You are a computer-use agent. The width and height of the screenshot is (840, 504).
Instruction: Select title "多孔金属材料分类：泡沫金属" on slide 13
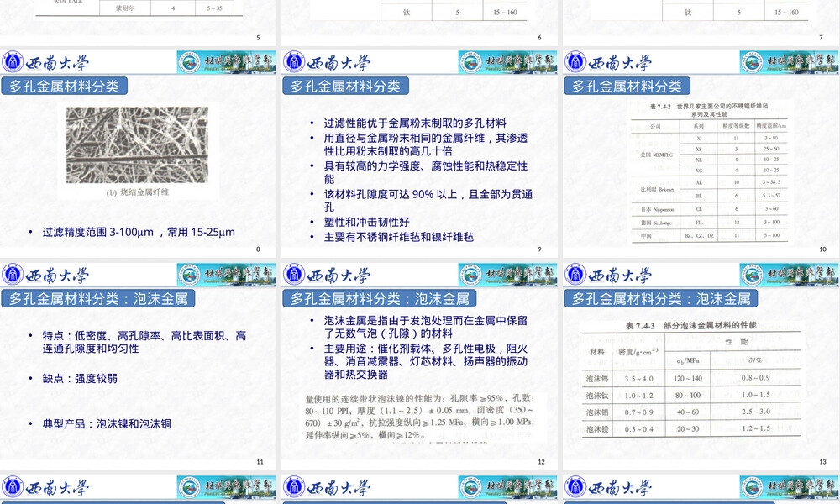660,299
